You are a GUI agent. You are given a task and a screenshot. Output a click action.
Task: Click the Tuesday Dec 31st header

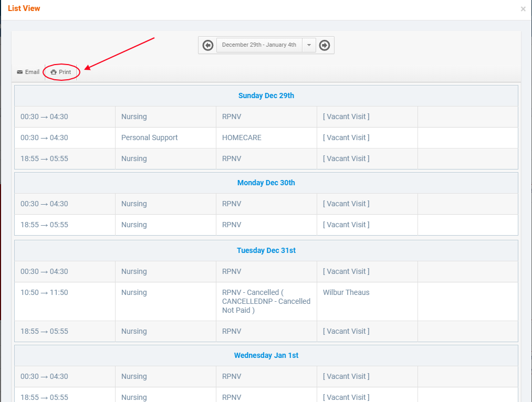(x=266, y=250)
